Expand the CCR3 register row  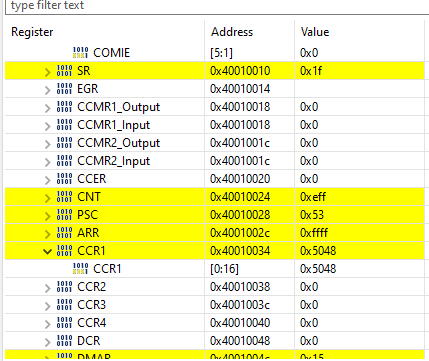[x=48, y=306]
